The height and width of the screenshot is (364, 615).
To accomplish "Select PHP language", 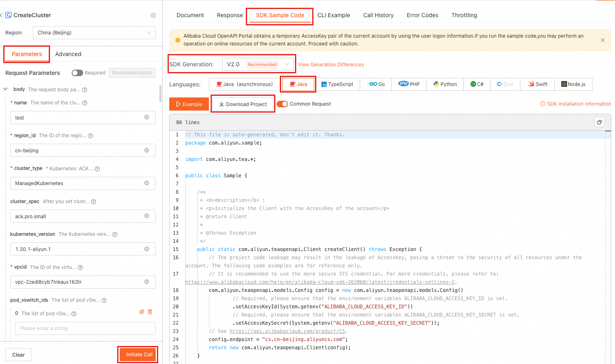I will pos(409,84).
